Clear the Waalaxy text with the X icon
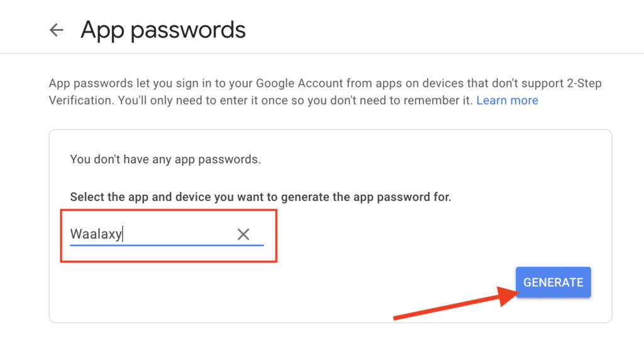Viewport: 644px width, 360px height. [243, 235]
